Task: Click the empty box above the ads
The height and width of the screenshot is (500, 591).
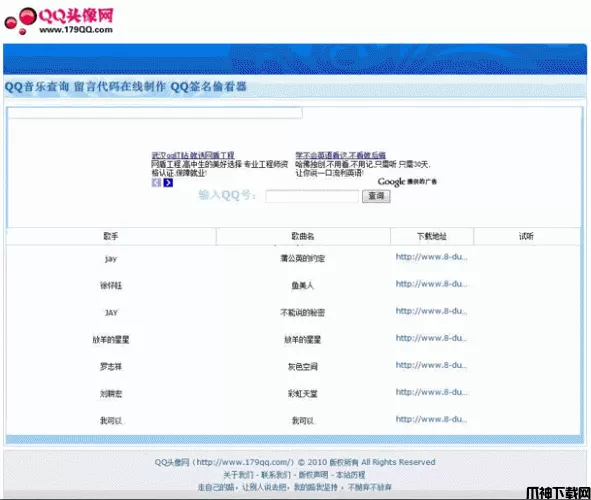Action: (x=155, y=113)
